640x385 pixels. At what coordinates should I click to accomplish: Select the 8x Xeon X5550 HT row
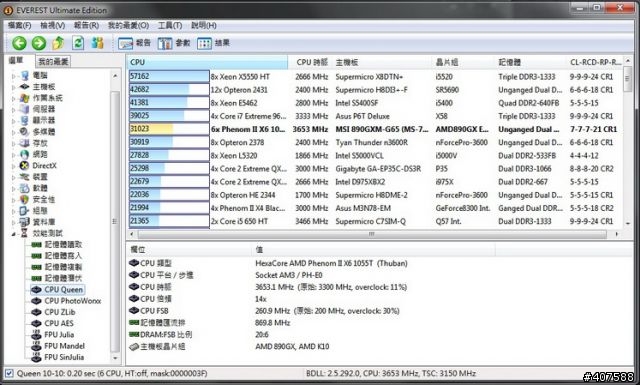(x=375, y=76)
